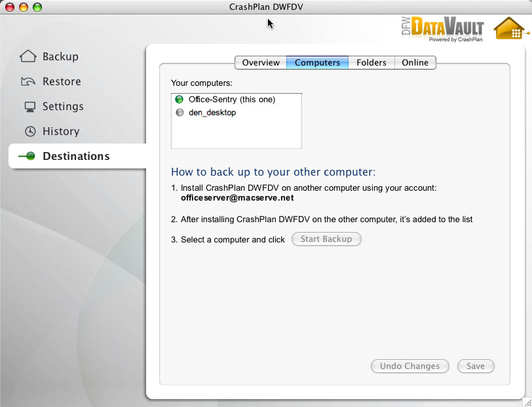Click the Save button
The height and width of the screenshot is (407, 532).
click(476, 366)
